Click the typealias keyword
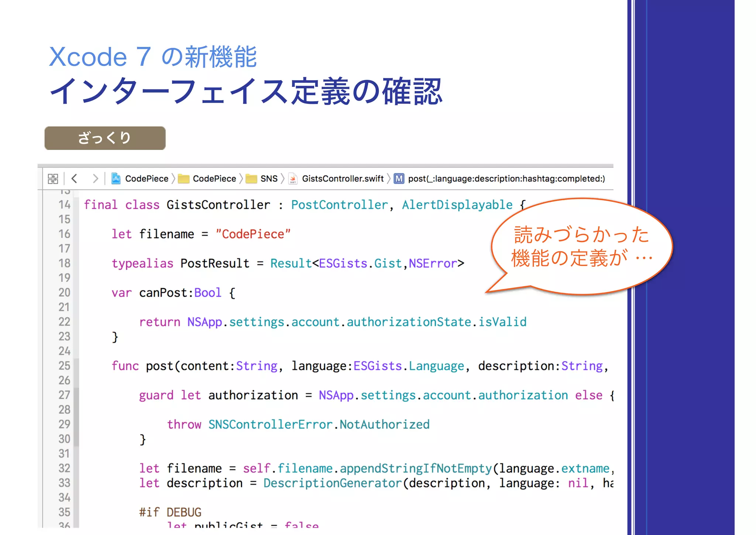 coord(142,263)
